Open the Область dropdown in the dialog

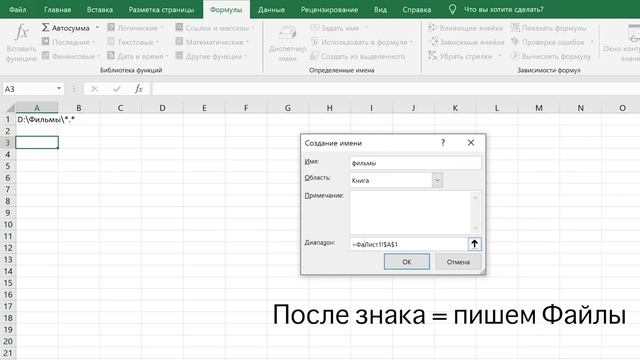pos(437,180)
